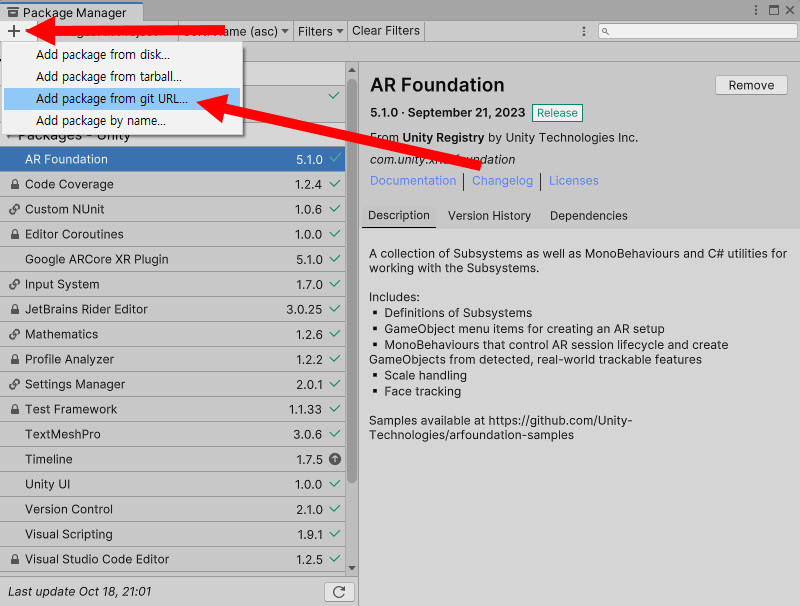Click the Release tag label
Screen dimensions: 800x606
click(x=557, y=113)
